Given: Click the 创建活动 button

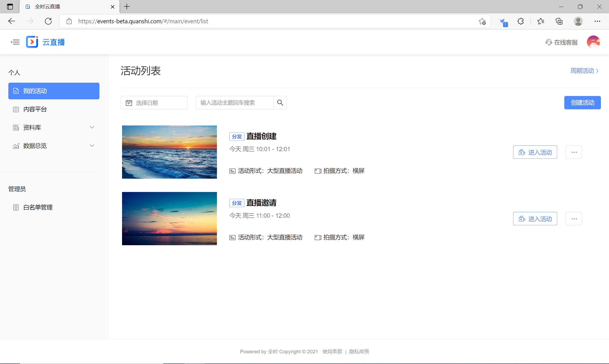Looking at the screenshot, I should [582, 103].
